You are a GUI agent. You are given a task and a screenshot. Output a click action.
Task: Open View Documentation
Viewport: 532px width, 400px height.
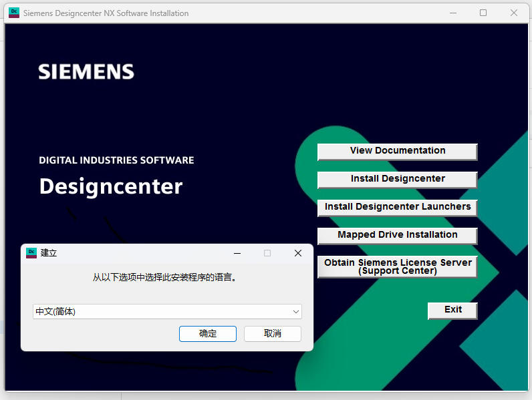coord(397,152)
